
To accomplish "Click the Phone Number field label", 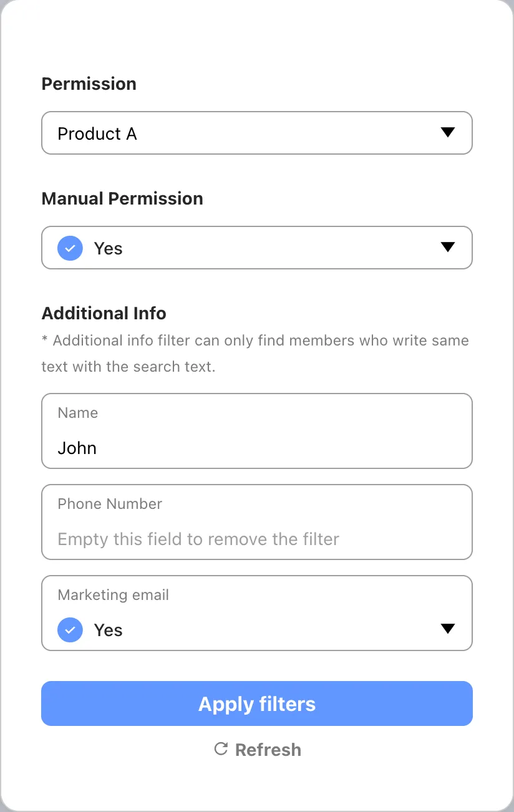I will (110, 504).
